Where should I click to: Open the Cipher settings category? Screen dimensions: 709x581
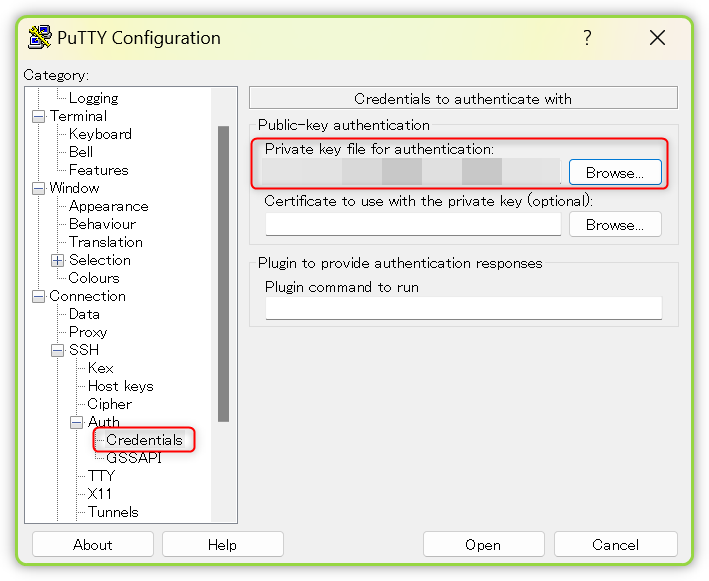coord(110,404)
